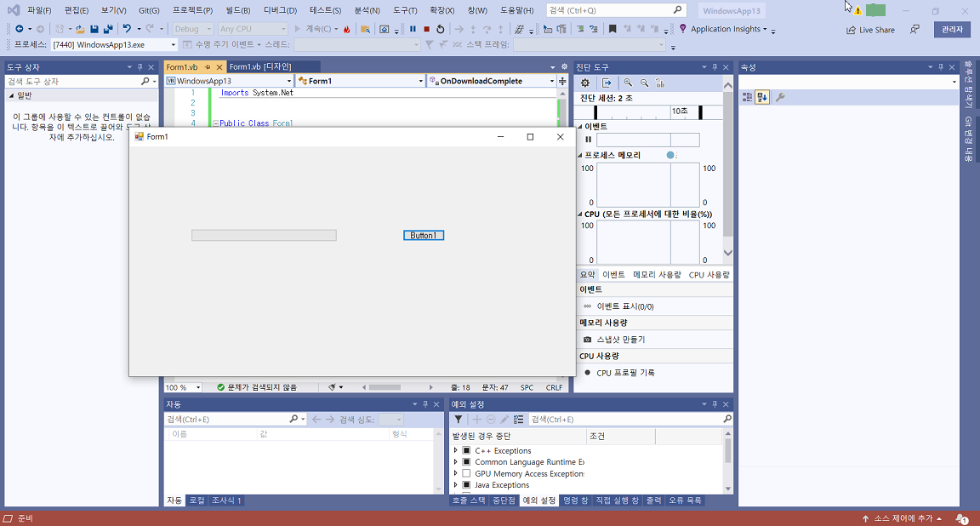Click the restore list icon in Exception Settings

coord(518,419)
